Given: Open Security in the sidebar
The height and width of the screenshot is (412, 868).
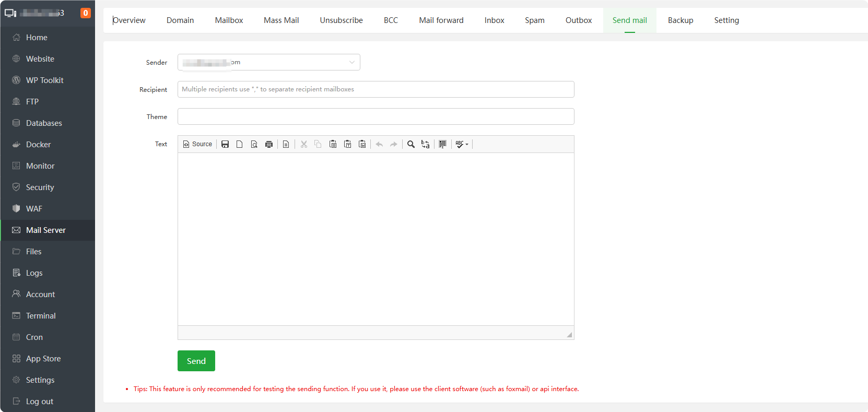Looking at the screenshot, I should pyautogui.click(x=48, y=187).
